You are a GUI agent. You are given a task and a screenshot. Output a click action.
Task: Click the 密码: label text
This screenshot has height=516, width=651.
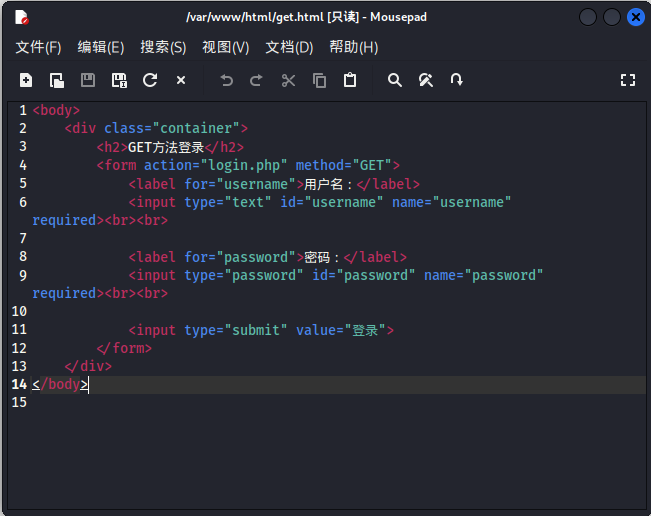tap(322, 257)
